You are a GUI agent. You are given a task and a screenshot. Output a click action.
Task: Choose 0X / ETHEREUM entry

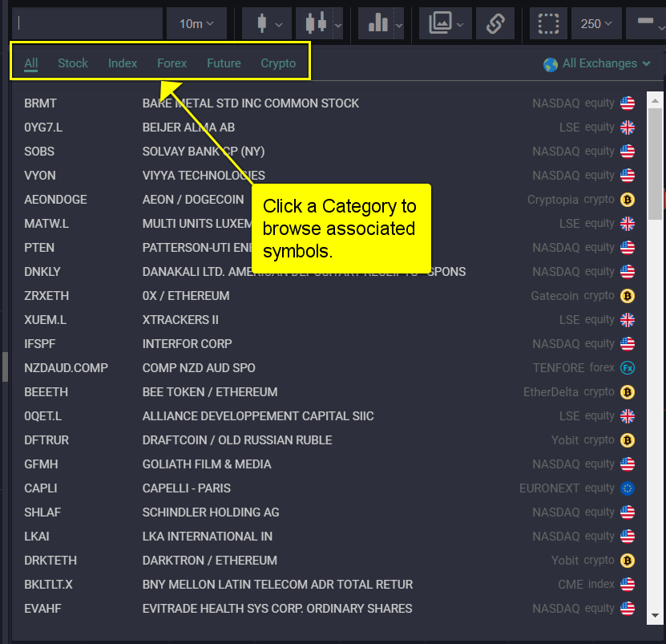coord(186,296)
